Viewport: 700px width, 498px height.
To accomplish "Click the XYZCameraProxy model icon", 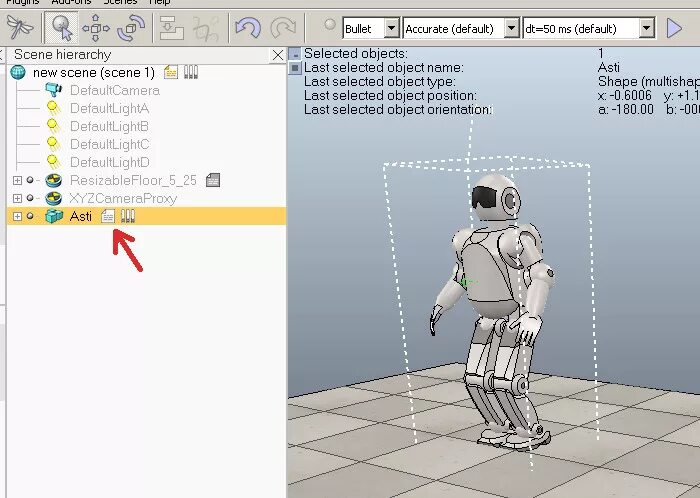I will click(54, 198).
